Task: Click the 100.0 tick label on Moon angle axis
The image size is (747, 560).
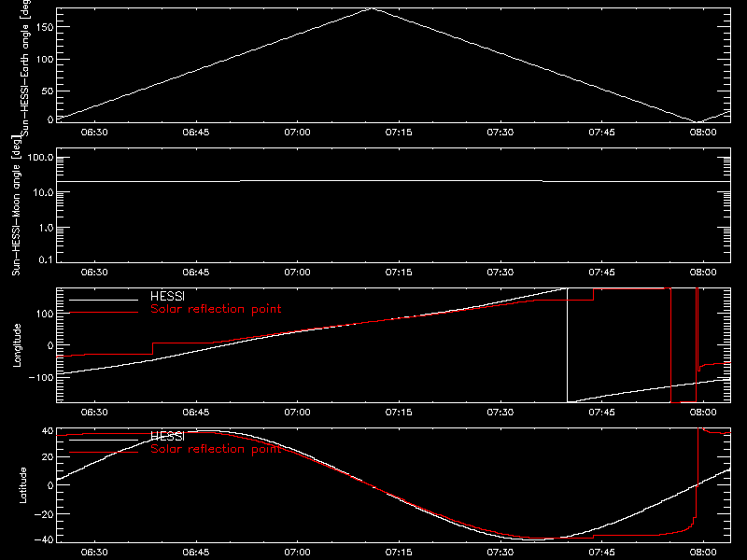Action: point(40,158)
